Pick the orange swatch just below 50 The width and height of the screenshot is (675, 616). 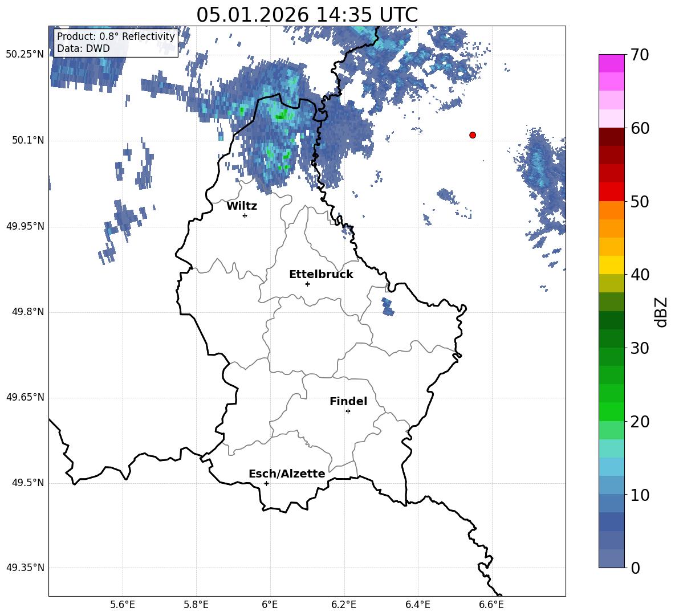612,210
